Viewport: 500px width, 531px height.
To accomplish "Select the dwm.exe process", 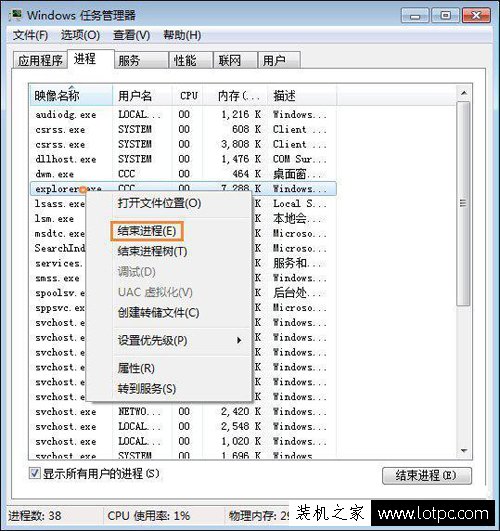I will point(183,174).
